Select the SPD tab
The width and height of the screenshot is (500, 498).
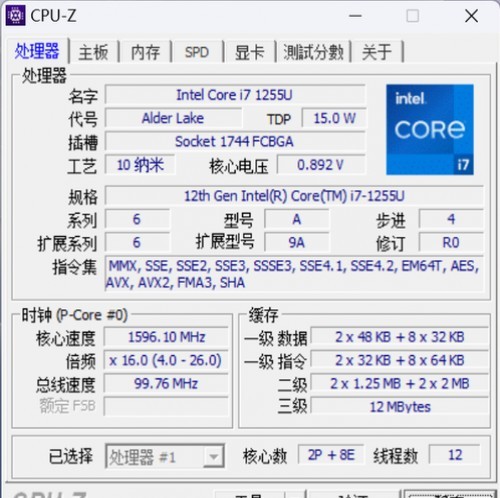(197, 52)
